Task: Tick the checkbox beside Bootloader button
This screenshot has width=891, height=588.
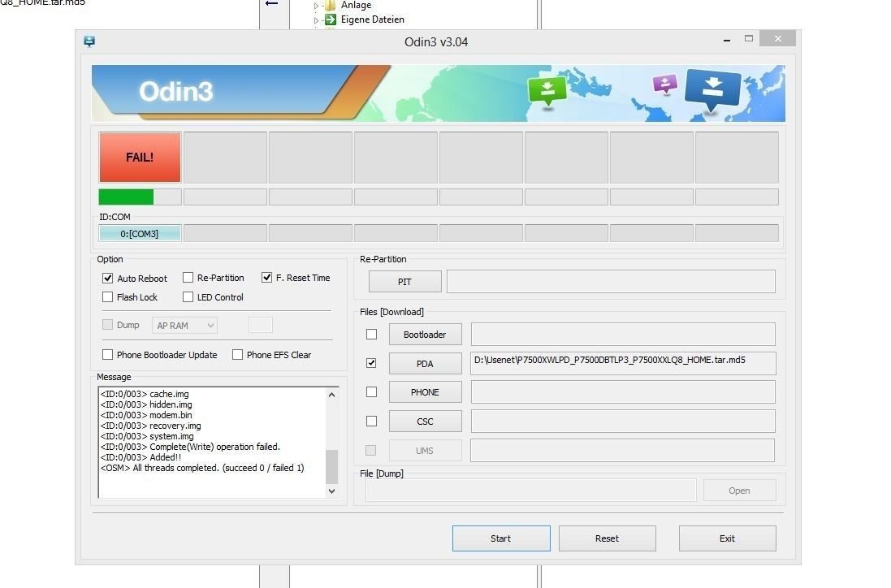Action: point(372,334)
